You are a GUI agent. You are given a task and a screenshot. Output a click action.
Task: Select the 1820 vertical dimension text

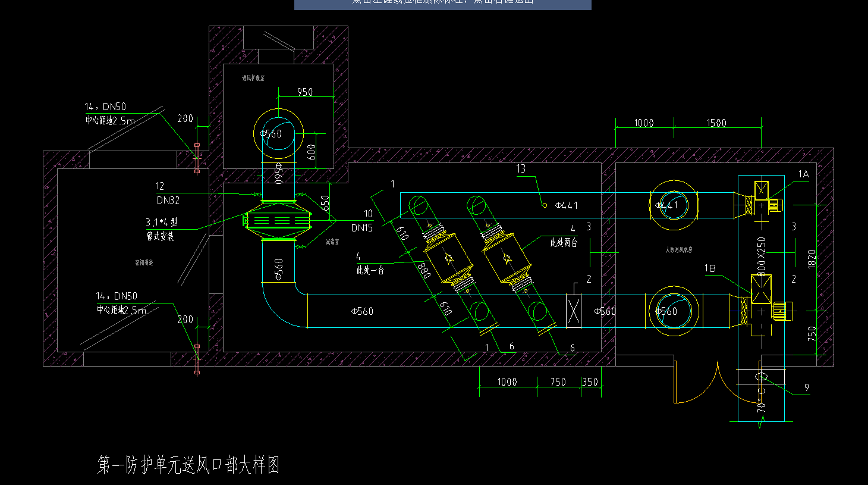coord(812,258)
